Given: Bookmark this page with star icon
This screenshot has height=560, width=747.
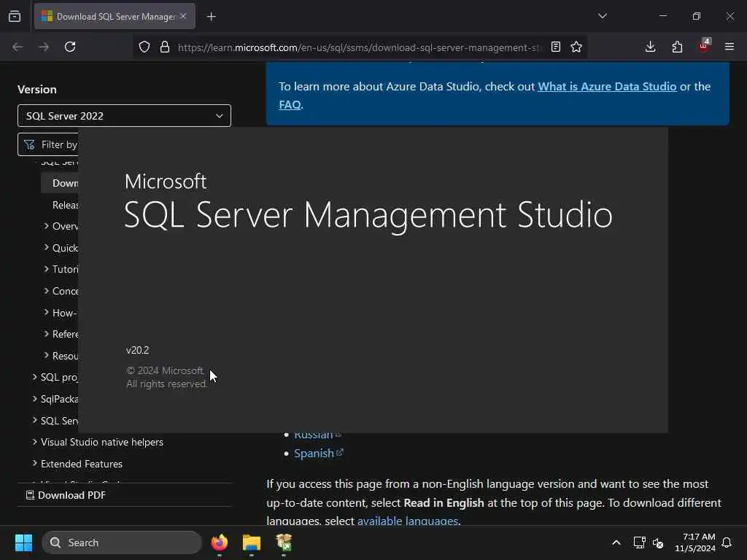Looking at the screenshot, I should 576,47.
